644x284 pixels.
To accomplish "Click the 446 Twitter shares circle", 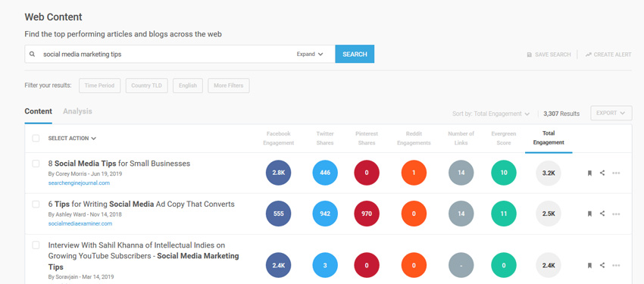I will tap(325, 173).
